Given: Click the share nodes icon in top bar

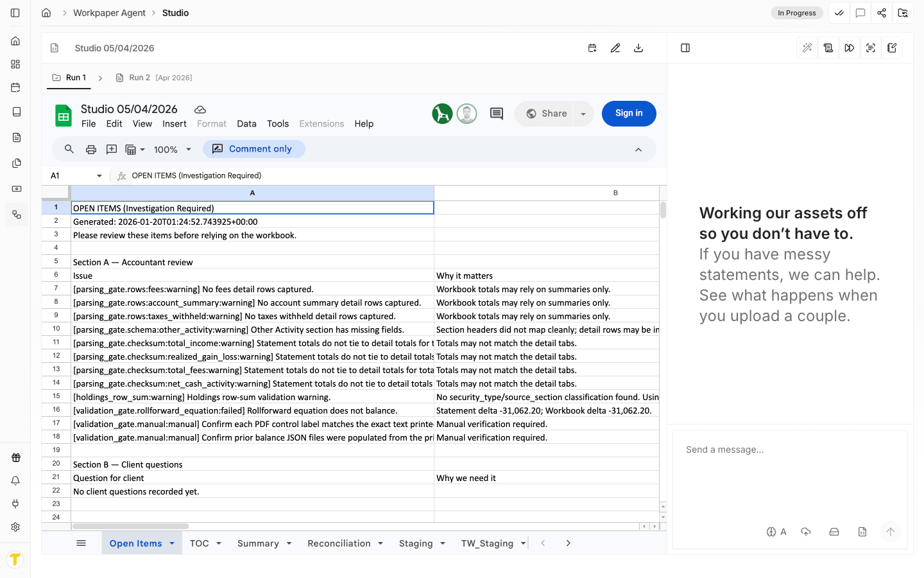Looking at the screenshot, I should (x=882, y=13).
